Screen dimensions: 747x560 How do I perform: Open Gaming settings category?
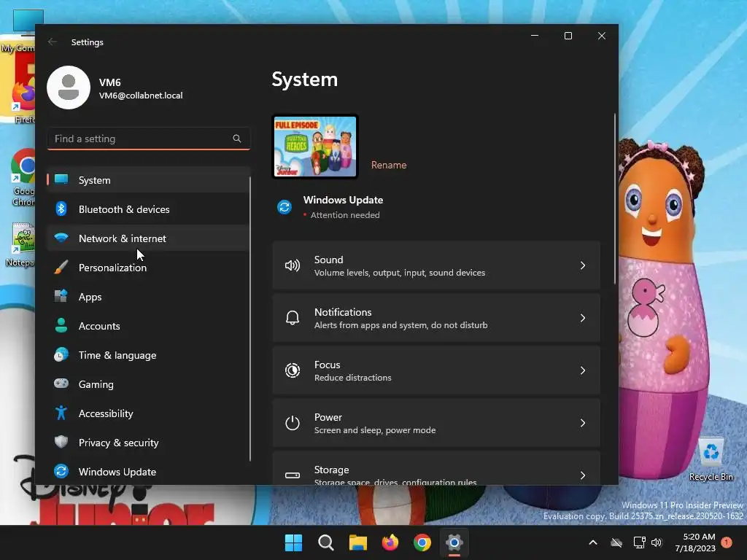point(148,384)
